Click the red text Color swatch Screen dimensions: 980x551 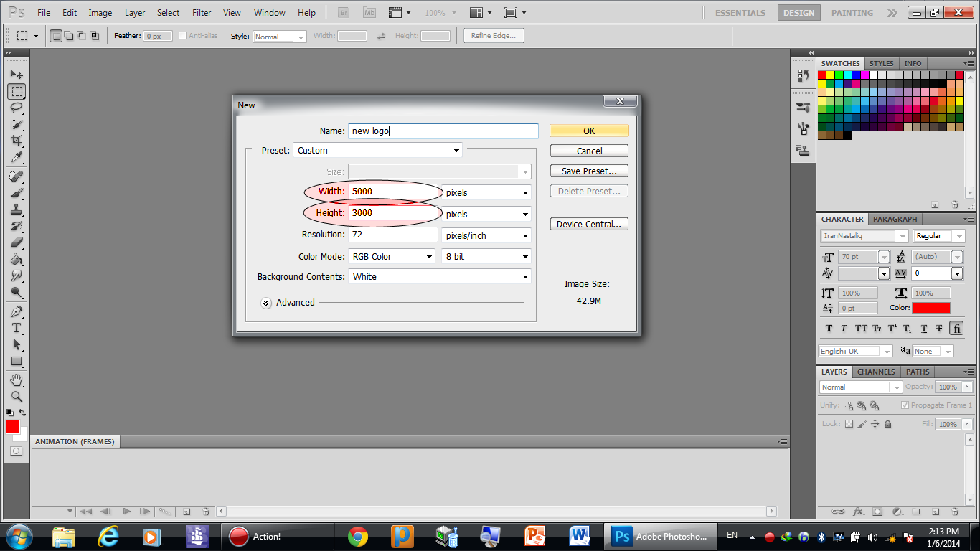tap(930, 308)
